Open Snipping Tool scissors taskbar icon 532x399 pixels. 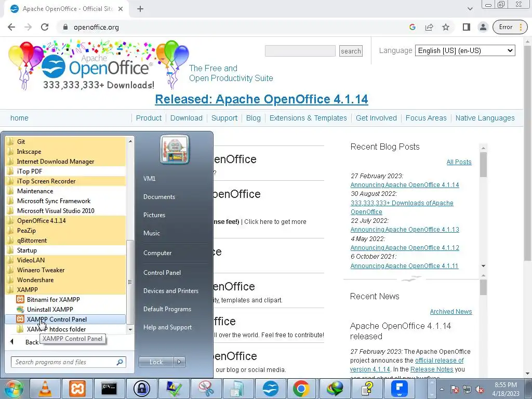point(206,389)
